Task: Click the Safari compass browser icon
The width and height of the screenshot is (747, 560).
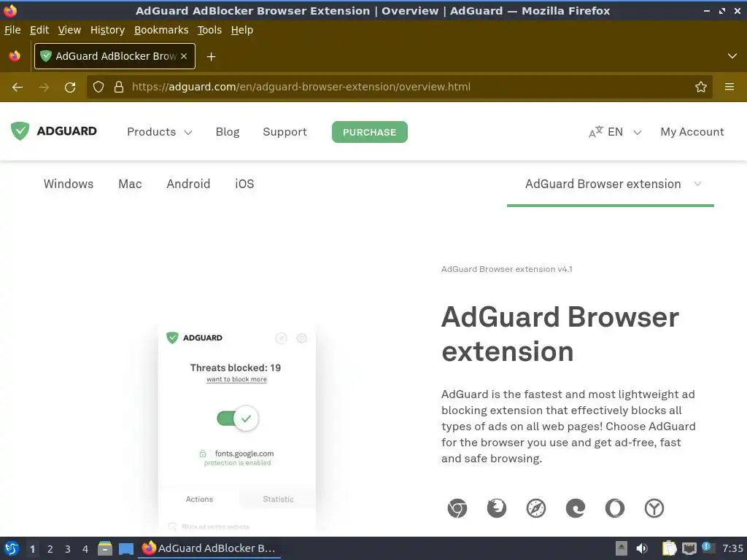Action: (536, 508)
